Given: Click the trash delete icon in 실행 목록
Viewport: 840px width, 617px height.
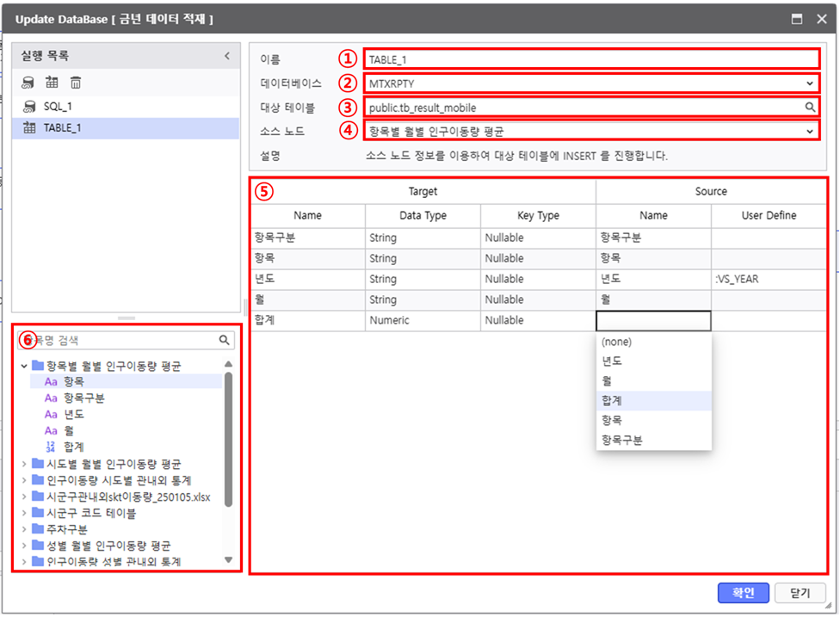Looking at the screenshot, I should pos(76,83).
